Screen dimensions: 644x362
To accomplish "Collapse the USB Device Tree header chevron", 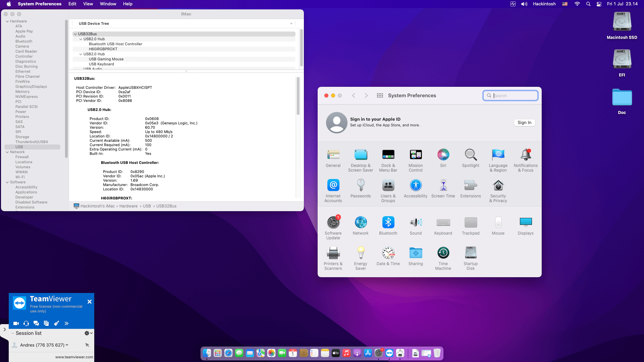I will point(291,23).
